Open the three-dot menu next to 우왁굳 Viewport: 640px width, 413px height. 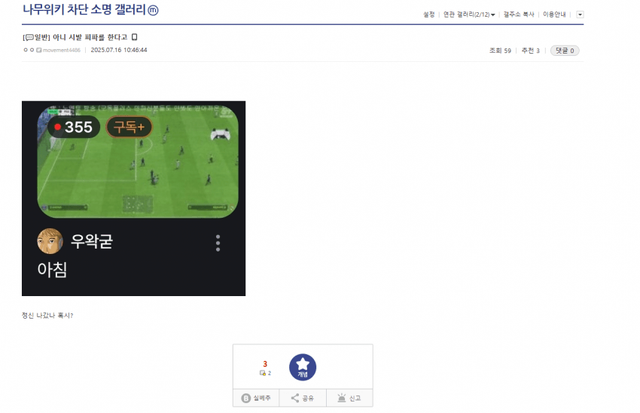pyautogui.click(x=218, y=243)
